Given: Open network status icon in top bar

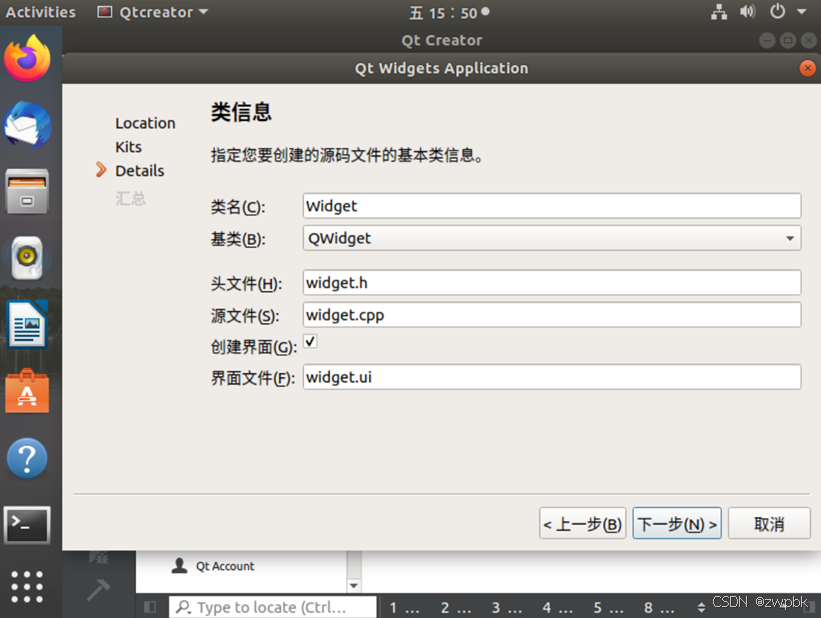Looking at the screenshot, I should click(719, 12).
